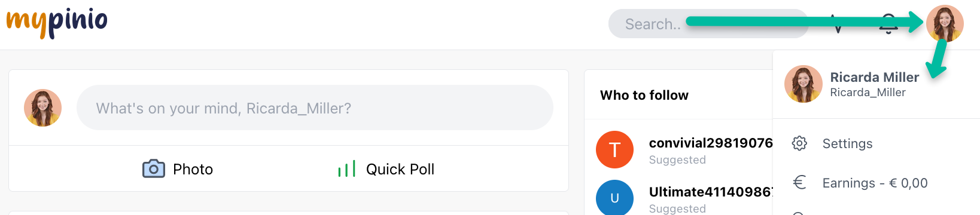Open the activity pulse icon beside the bell

pos(838,24)
